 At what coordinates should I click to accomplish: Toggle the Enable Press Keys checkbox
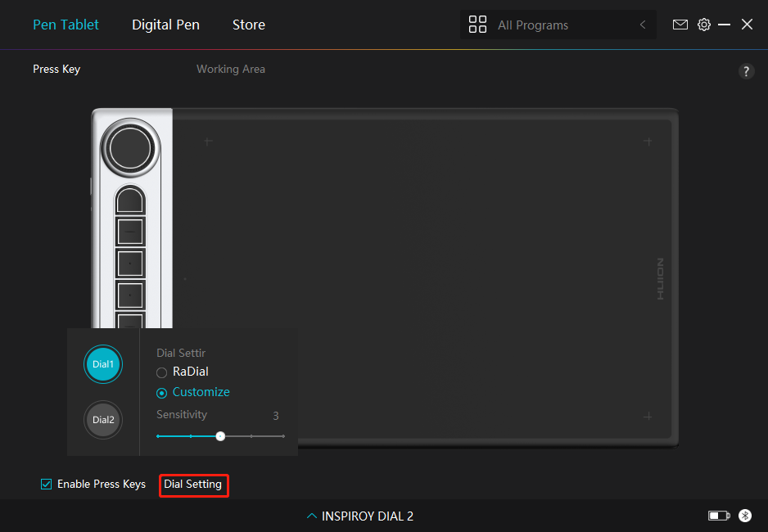pyautogui.click(x=46, y=484)
